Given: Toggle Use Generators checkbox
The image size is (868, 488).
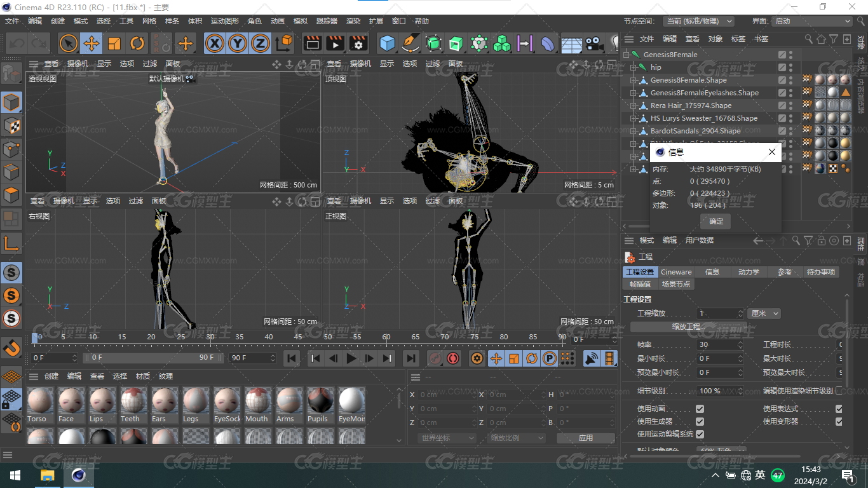Looking at the screenshot, I should 700,421.
